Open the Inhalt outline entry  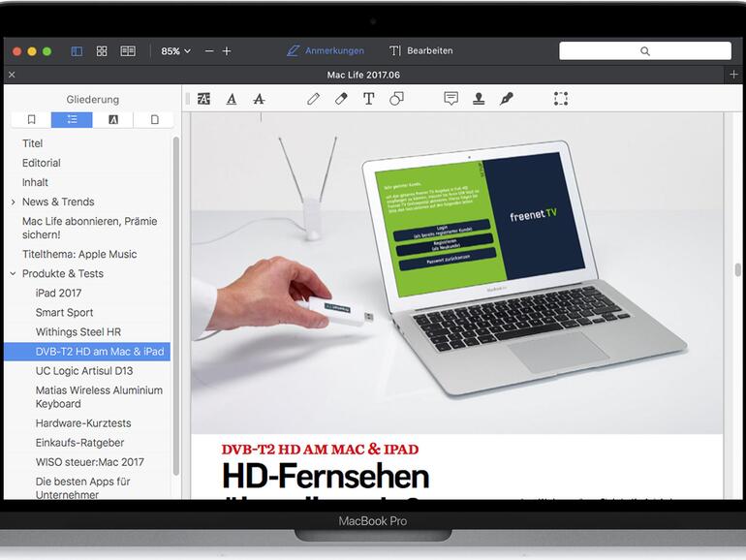pos(35,182)
